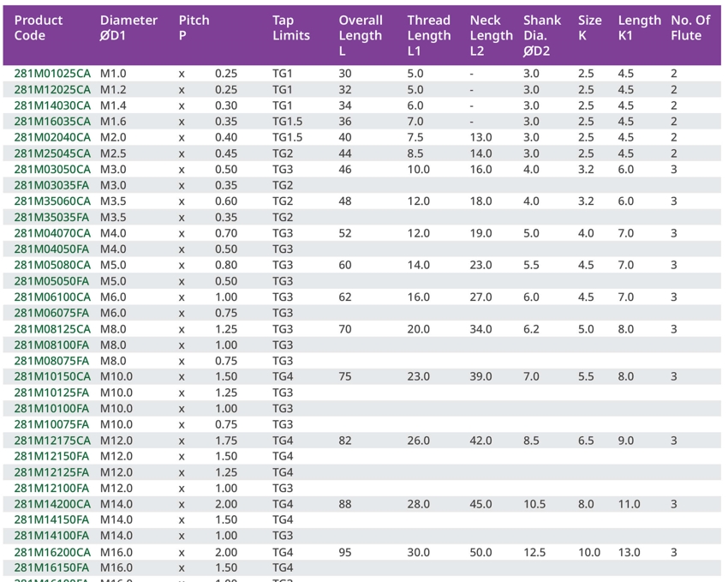This screenshot has height=582, width=728.
Task: Open the 281M06100CA link
Action: (x=51, y=297)
